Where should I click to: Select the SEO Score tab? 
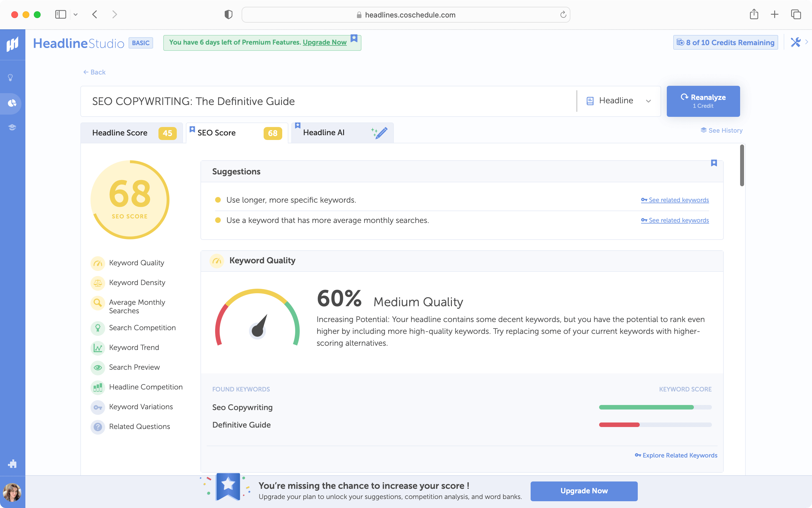[x=237, y=133]
